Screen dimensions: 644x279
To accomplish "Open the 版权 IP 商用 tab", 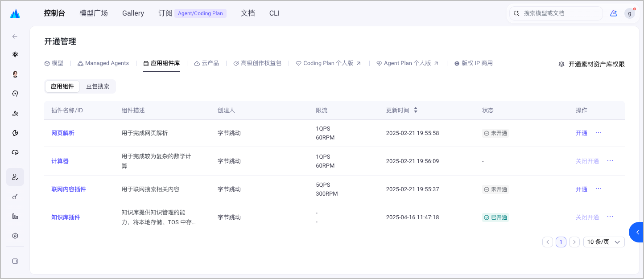I will [474, 63].
